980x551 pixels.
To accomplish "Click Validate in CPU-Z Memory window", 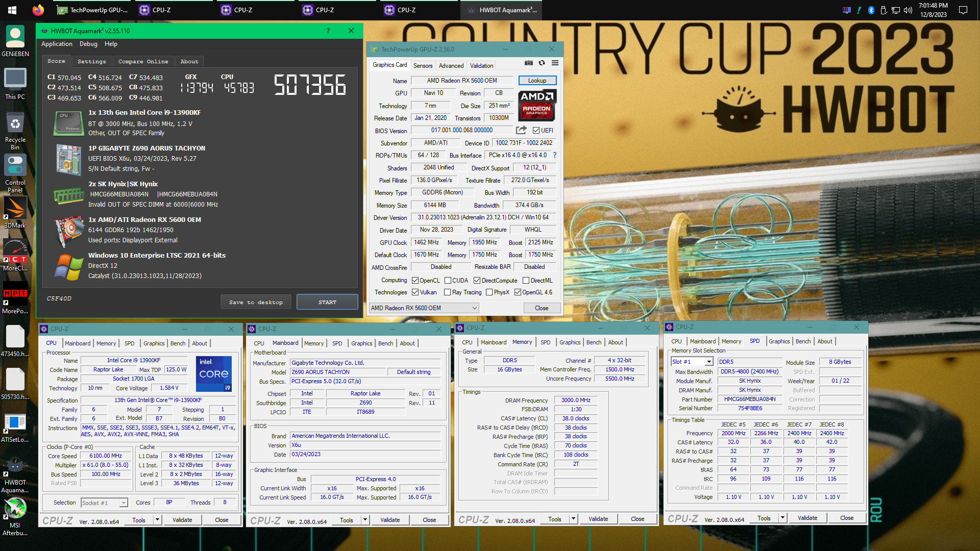I will click(598, 519).
